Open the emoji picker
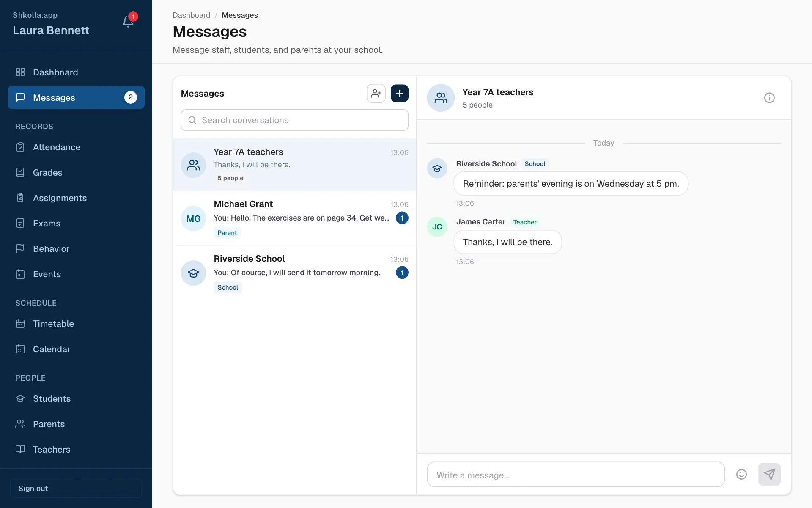 click(x=741, y=475)
